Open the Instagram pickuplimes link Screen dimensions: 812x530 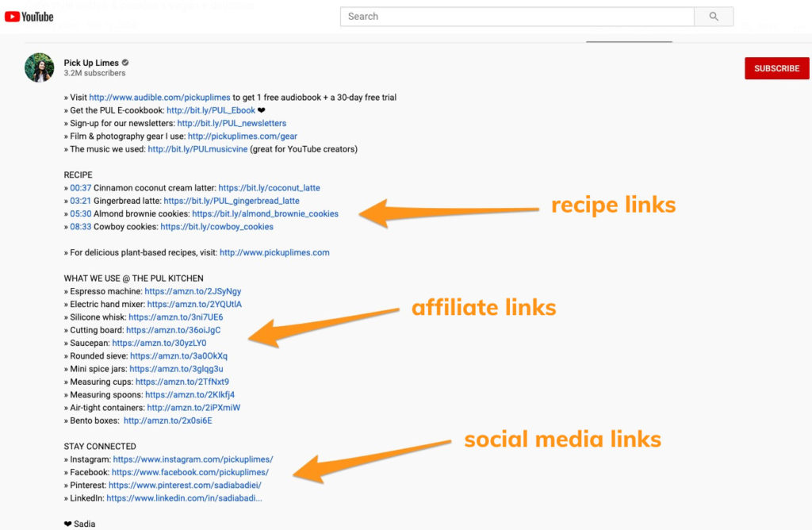click(193, 460)
